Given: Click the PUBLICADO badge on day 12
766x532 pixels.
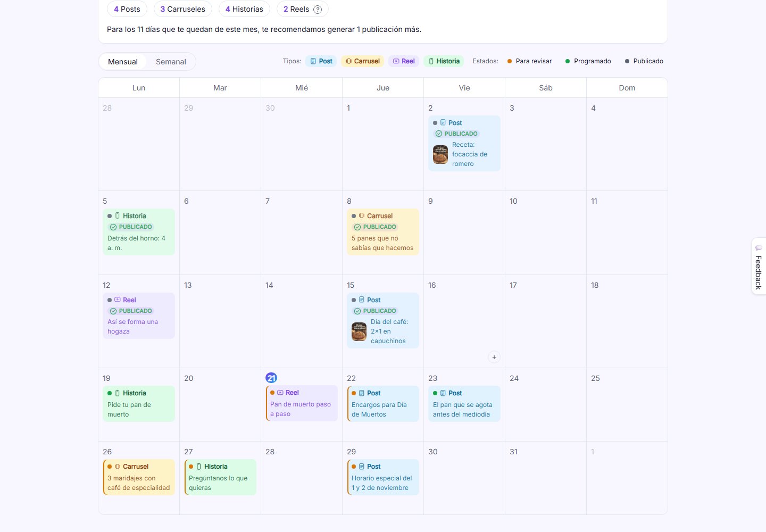Looking at the screenshot, I should pyautogui.click(x=131, y=311).
